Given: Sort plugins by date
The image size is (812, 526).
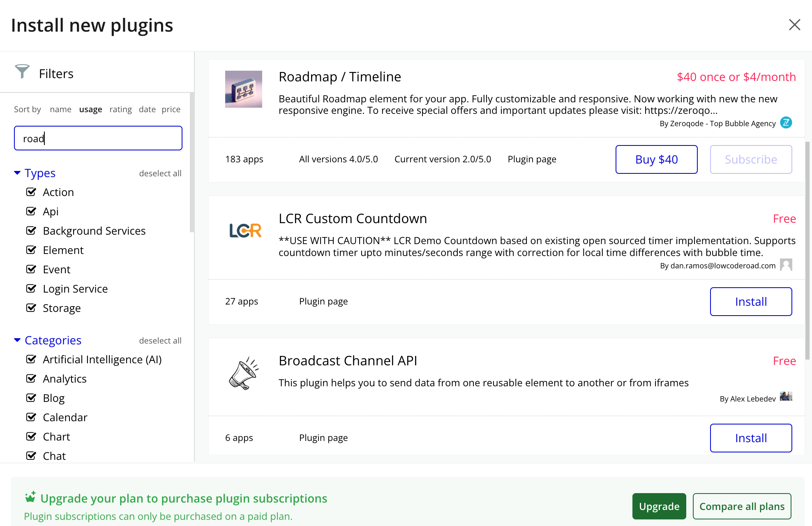Looking at the screenshot, I should pyautogui.click(x=147, y=109).
